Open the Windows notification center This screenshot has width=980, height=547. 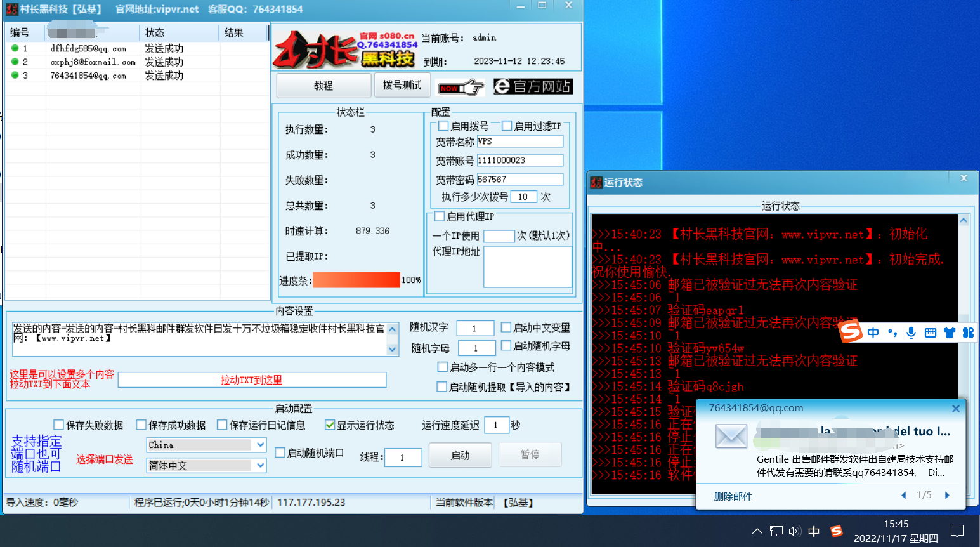(958, 531)
